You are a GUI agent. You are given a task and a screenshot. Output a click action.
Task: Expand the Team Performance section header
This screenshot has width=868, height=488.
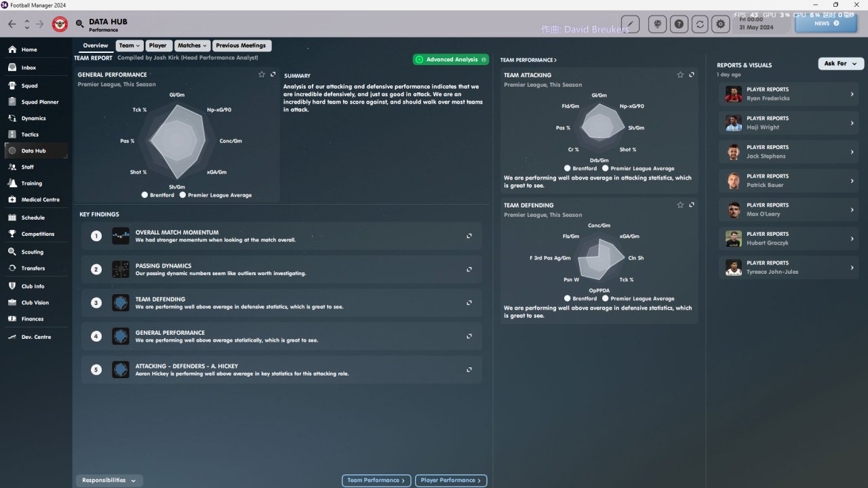[528, 60]
